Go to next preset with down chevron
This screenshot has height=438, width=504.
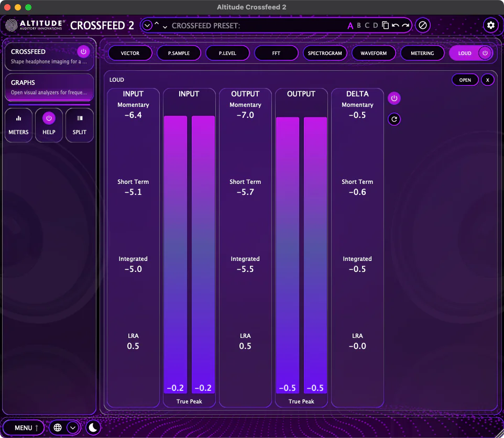[165, 27]
